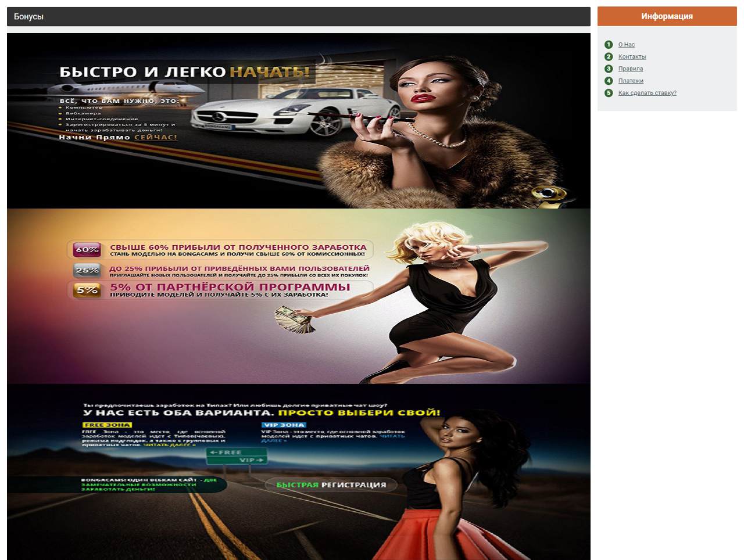
Task: Click the "Быстрая регистрация" button
Action: pyautogui.click(x=331, y=485)
